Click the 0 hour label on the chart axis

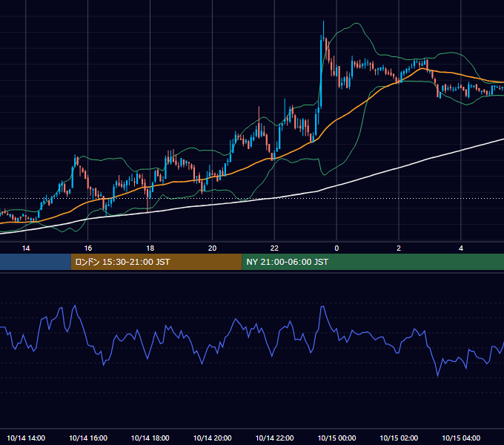pyautogui.click(x=336, y=248)
